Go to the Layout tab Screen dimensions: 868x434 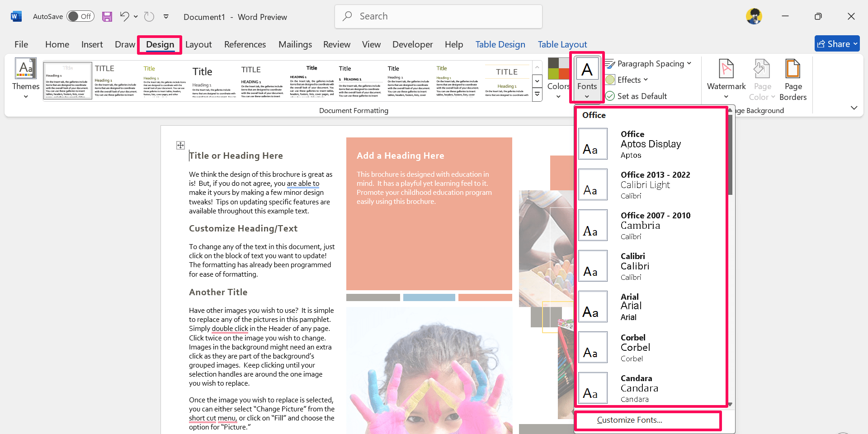pyautogui.click(x=198, y=44)
